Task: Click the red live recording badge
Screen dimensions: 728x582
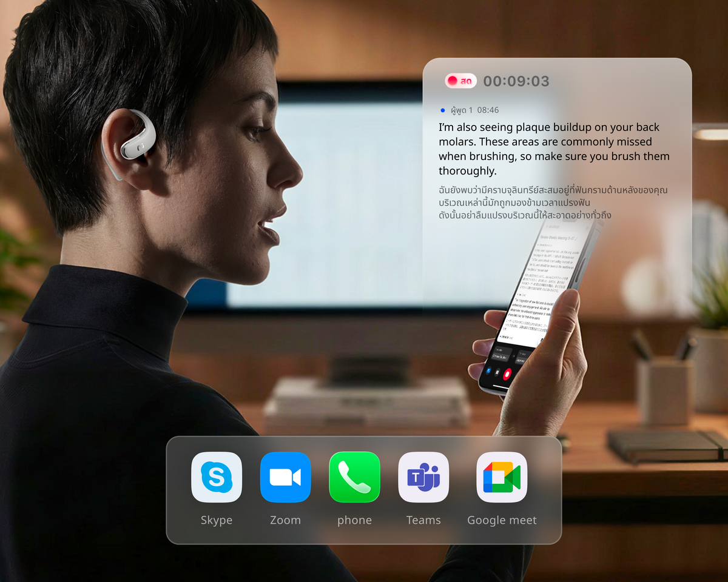Action: coord(460,81)
